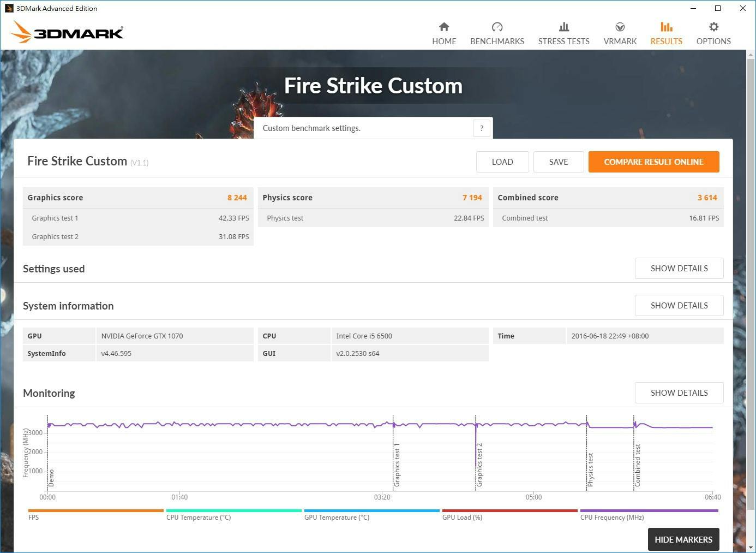Click the Home house icon
This screenshot has width=756, height=553.
(444, 27)
